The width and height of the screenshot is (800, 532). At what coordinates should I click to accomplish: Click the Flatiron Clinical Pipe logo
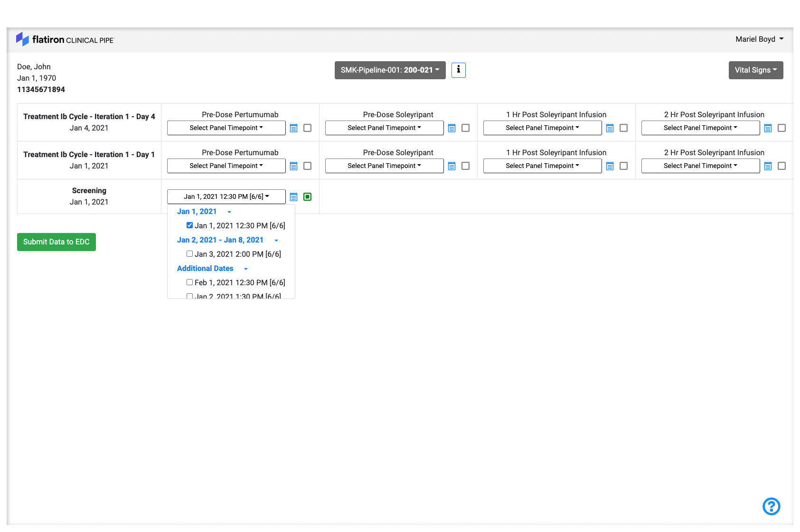pos(65,39)
